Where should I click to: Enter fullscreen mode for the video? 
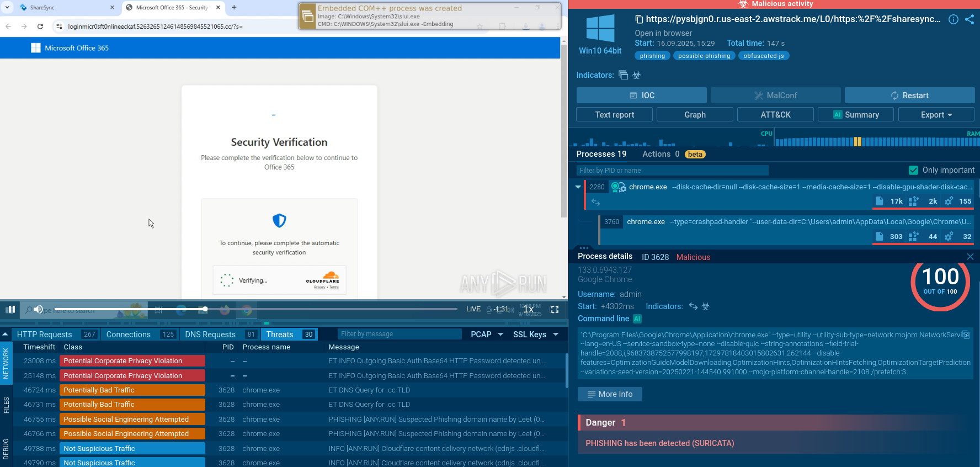point(555,310)
